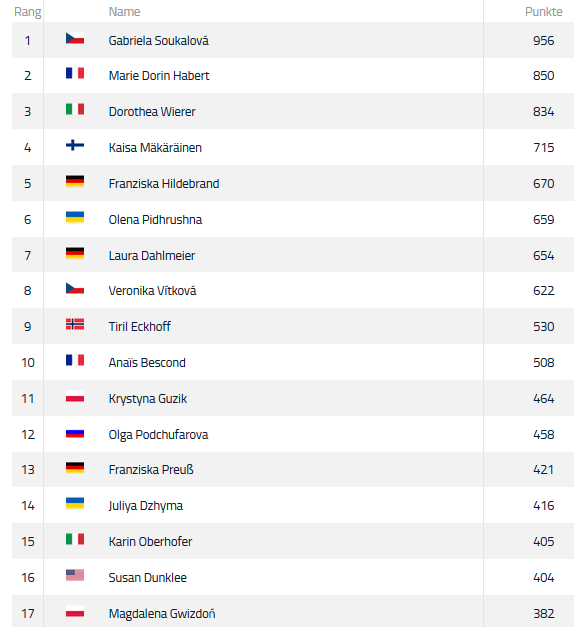The height and width of the screenshot is (627, 574).
Task: Click the Russian flag next to Olga Podchufarova
Action: point(75,433)
